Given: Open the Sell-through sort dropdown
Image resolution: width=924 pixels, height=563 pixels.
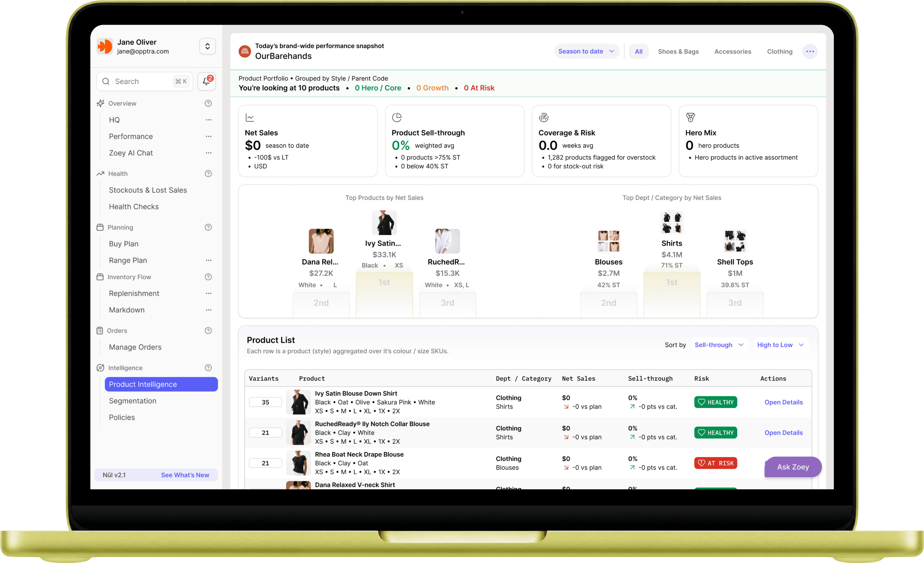Looking at the screenshot, I should (x=719, y=345).
